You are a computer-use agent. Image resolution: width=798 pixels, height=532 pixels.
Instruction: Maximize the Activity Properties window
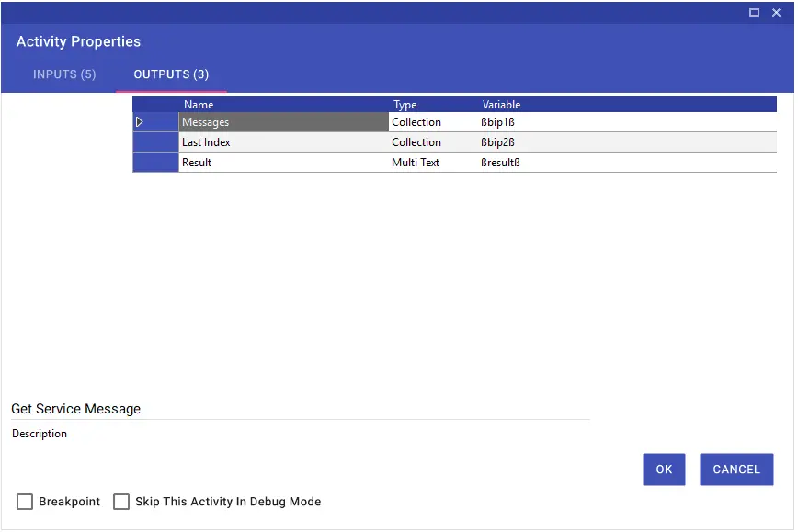[x=754, y=13]
